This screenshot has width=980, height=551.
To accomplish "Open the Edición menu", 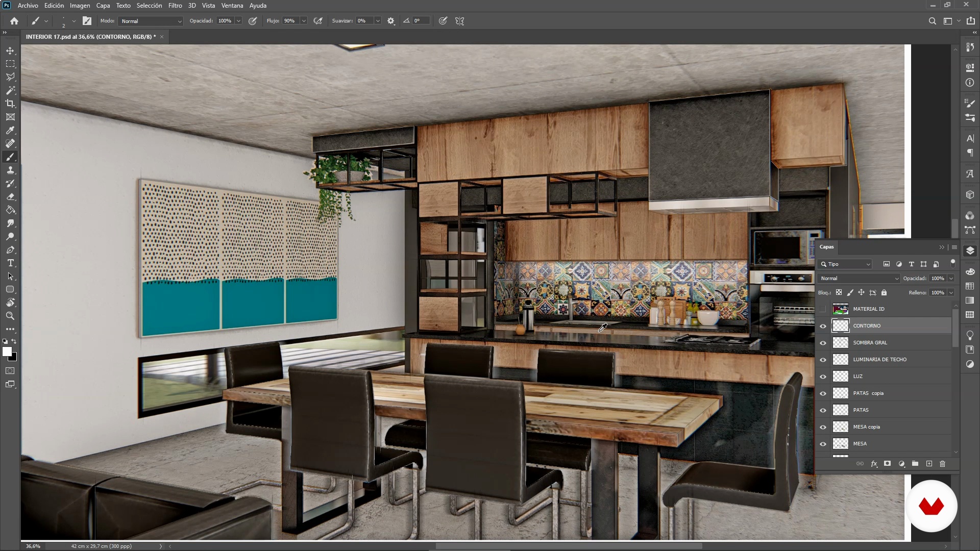I will [x=54, y=6].
